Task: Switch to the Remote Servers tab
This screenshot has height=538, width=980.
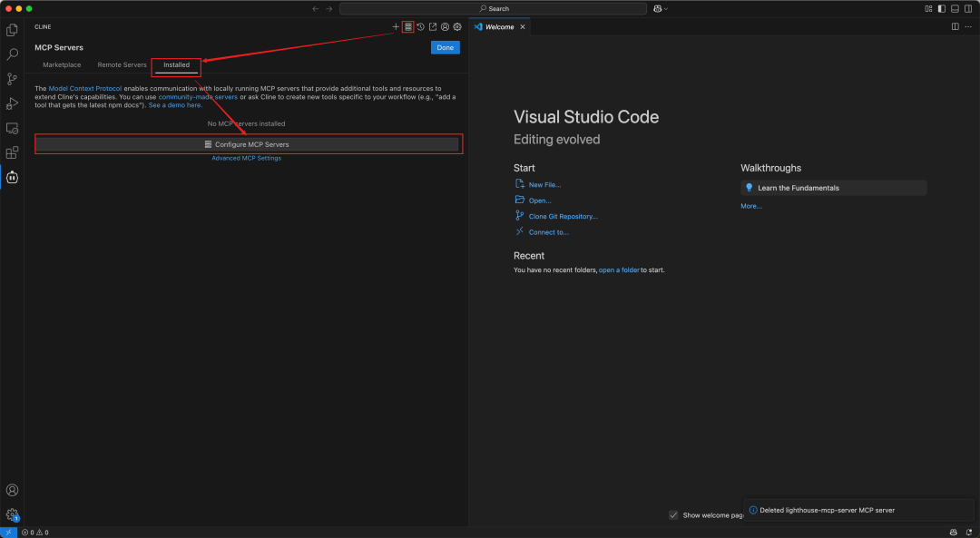Action: point(122,65)
